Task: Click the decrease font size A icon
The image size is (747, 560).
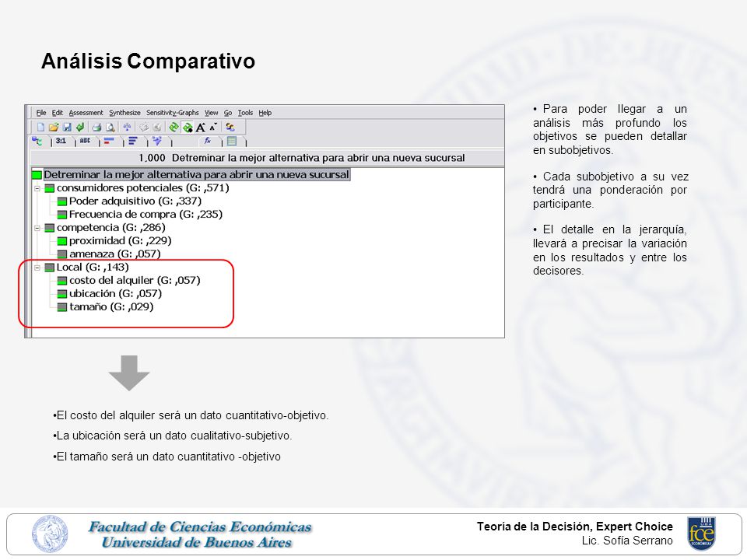Action: tap(213, 127)
